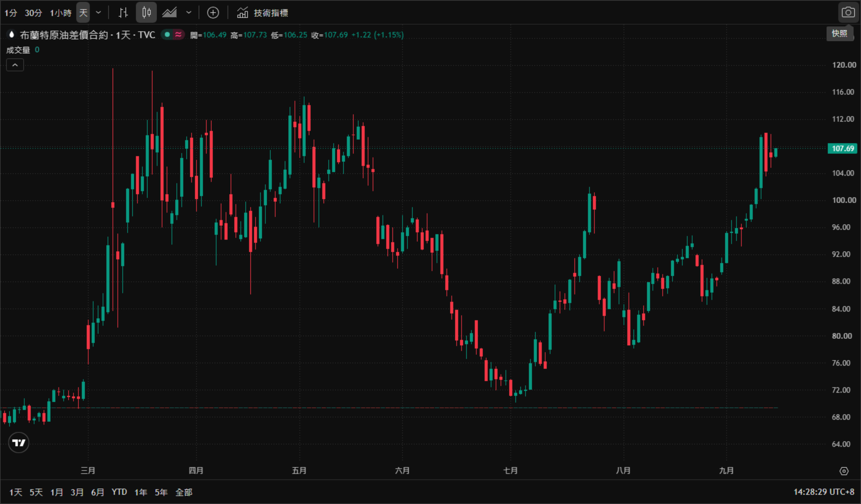The width and height of the screenshot is (861, 504).
Task: Select the 6月 time range
Action: coord(97,492)
